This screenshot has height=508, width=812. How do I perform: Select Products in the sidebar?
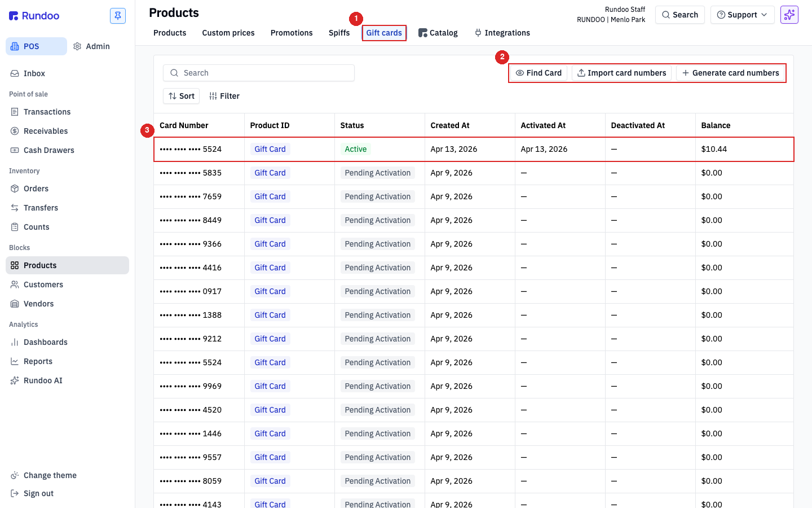tap(67, 265)
